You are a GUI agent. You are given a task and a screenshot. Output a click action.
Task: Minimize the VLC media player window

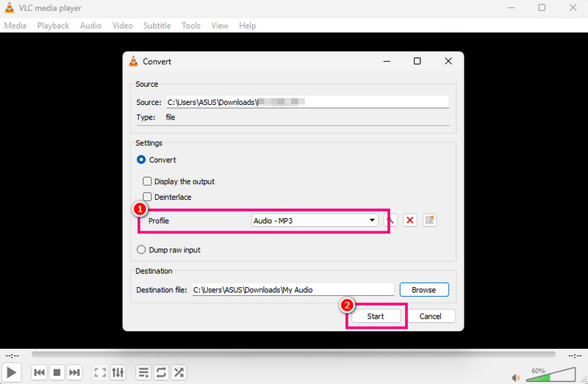point(511,7)
